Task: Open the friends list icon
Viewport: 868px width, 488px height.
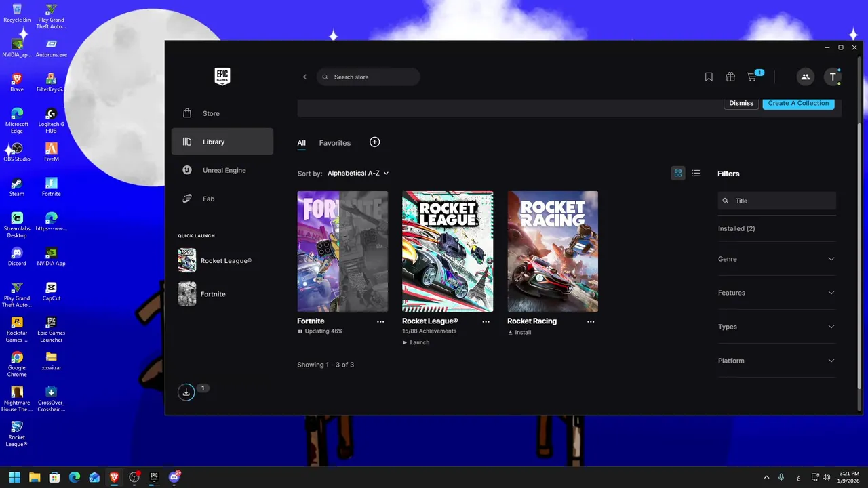Action: point(805,77)
